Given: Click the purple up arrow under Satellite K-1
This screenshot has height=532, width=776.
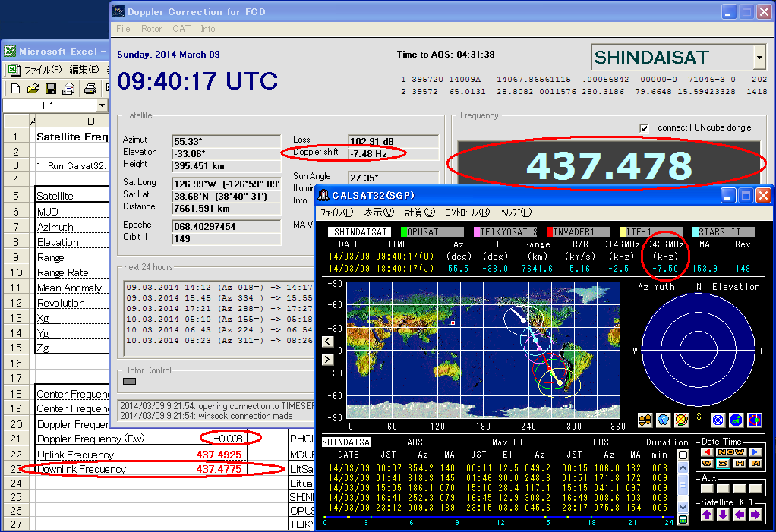Looking at the screenshot, I should click(x=707, y=515).
